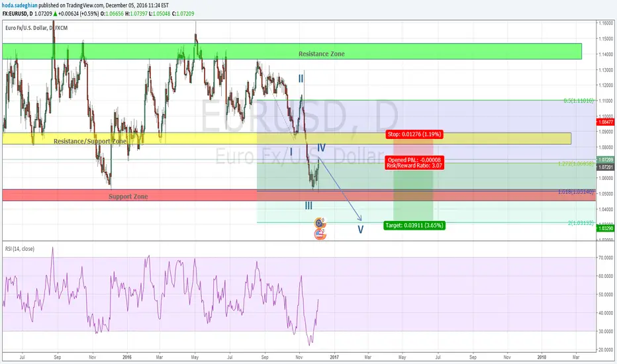Click 30.0000 on the RSI scale
This screenshot has height=364, width=617.
coord(606,332)
